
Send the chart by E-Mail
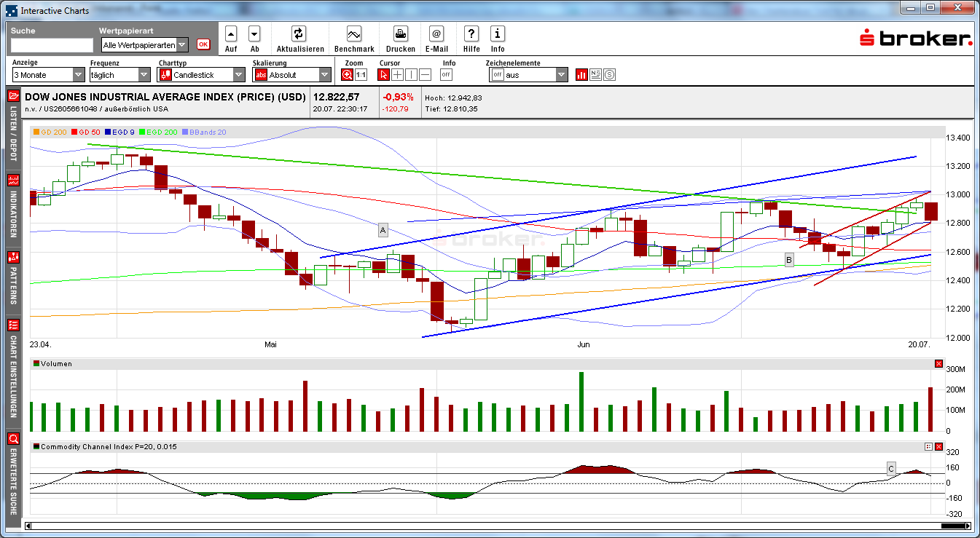click(x=436, y=33)
